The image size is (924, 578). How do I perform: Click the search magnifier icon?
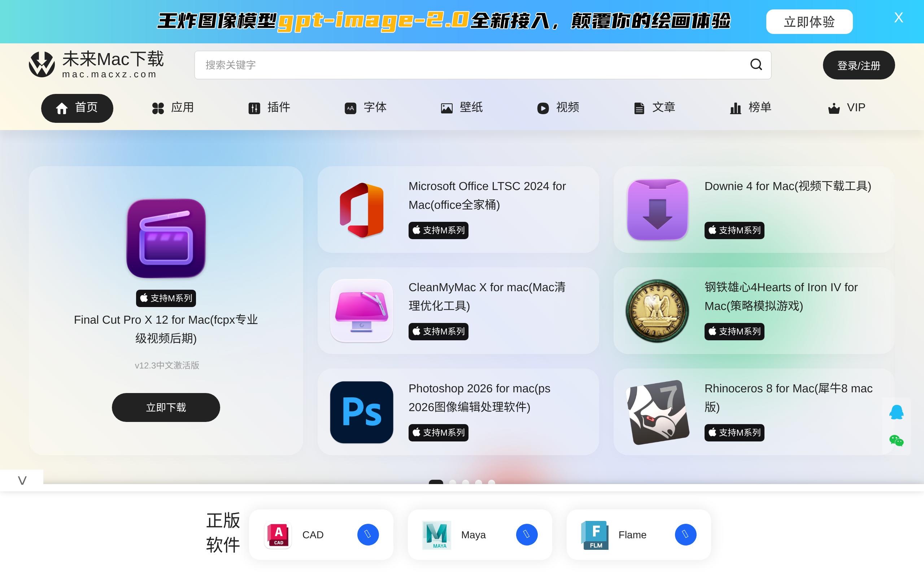[x=756, y=65]
